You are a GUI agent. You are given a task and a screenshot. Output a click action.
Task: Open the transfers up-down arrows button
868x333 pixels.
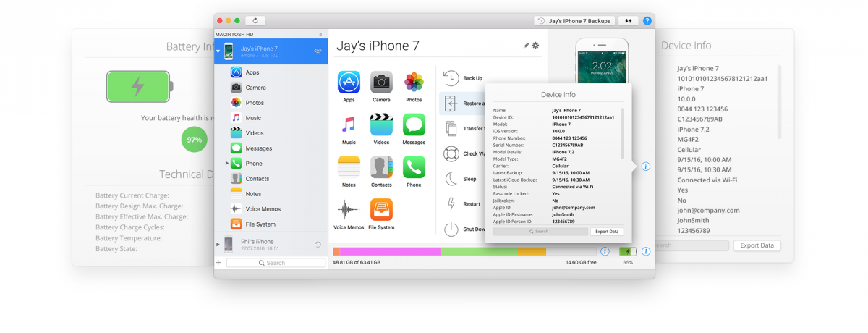coord(628,21)
